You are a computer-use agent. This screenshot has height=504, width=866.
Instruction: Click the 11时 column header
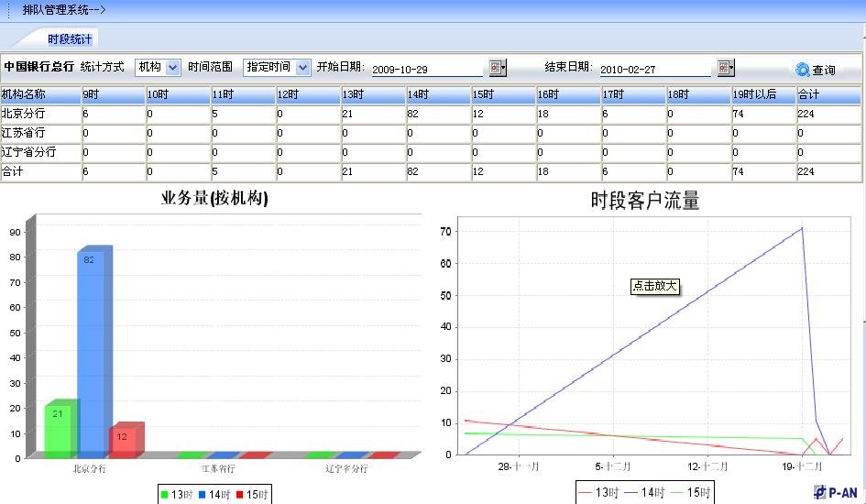244,94
